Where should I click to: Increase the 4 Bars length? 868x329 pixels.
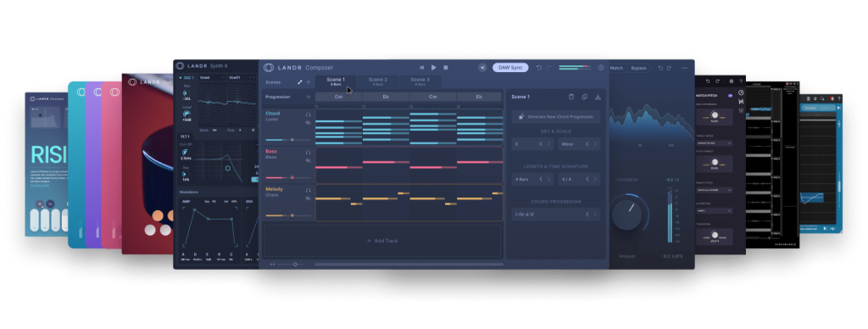549,180
